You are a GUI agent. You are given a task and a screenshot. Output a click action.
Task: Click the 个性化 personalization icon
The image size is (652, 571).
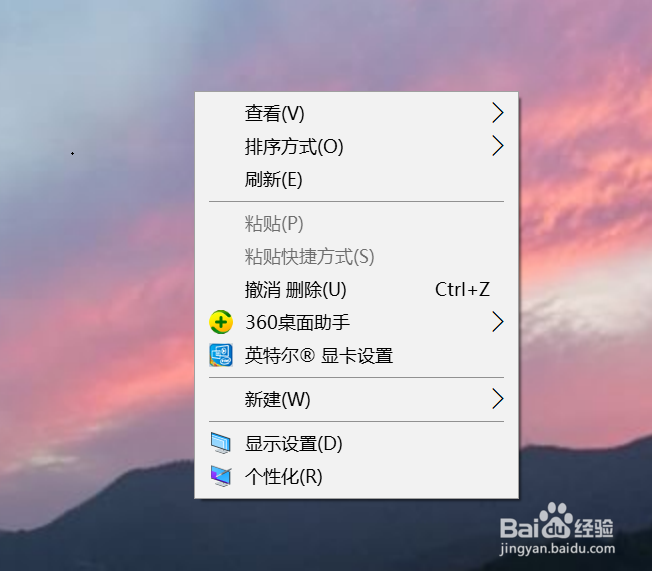pos(220,476)
